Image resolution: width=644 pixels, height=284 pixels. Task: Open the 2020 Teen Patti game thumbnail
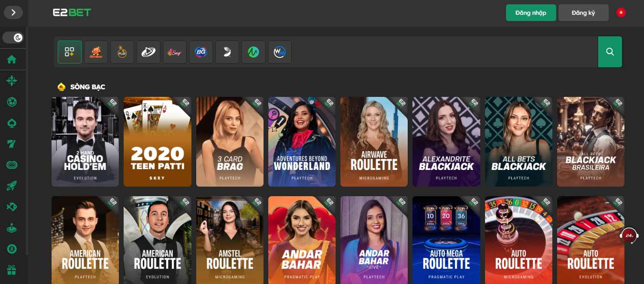coord(157,142)
